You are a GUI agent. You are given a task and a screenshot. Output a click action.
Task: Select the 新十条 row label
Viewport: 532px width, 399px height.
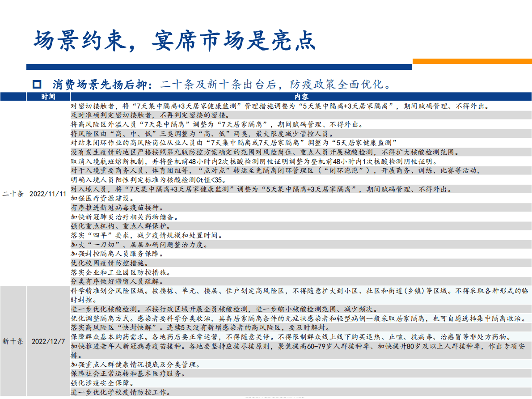(x=13, y=341)
